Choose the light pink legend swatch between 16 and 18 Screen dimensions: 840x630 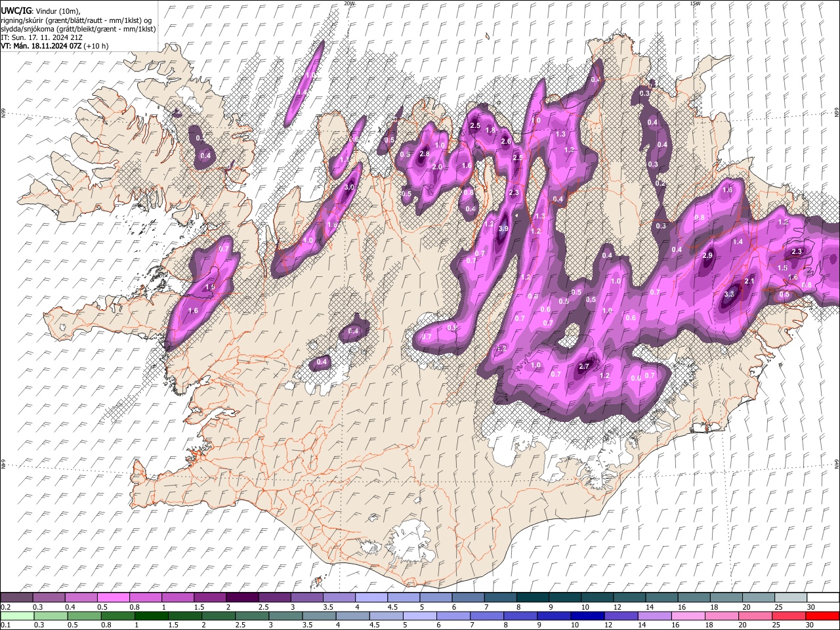point(688,616)
